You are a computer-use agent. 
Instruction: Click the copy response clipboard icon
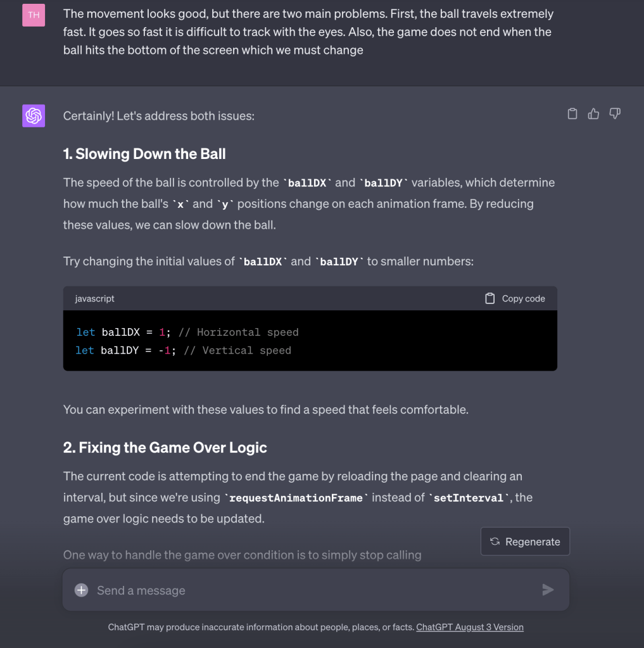click(572, 114)
